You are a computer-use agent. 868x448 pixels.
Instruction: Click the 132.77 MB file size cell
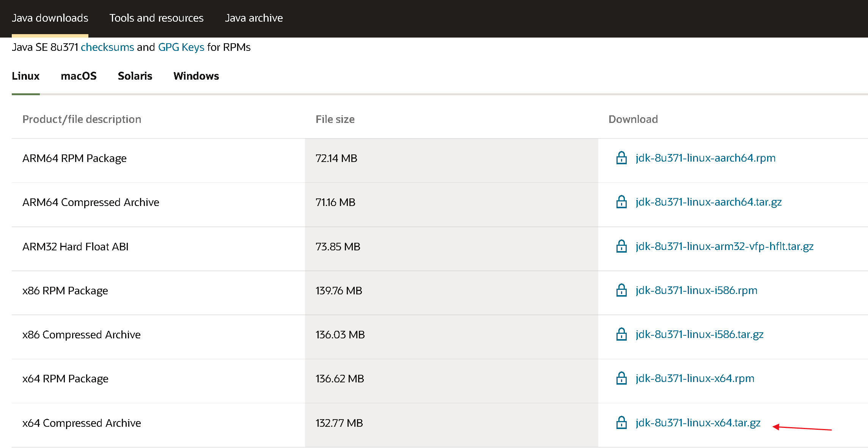point(451,425)
